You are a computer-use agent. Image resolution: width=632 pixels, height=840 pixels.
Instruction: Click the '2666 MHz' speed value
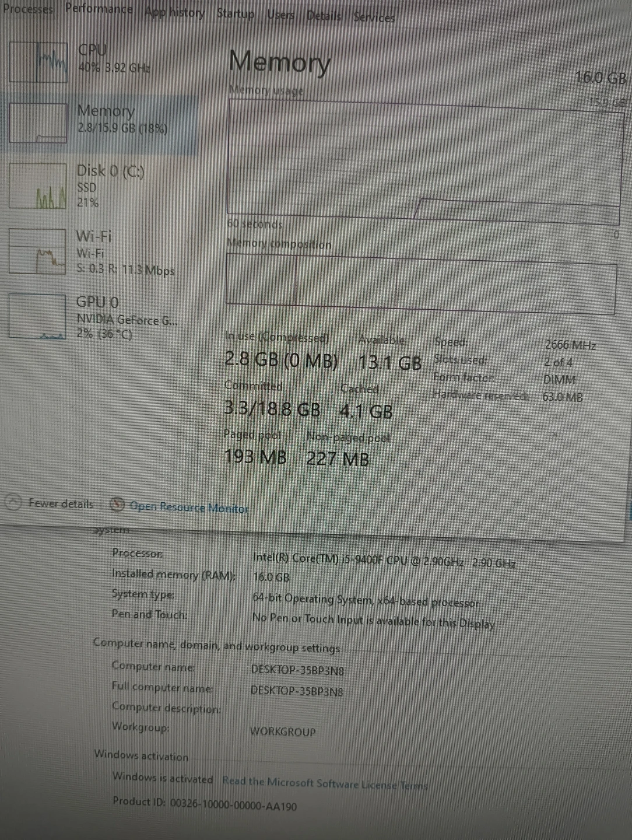point(570,345)
